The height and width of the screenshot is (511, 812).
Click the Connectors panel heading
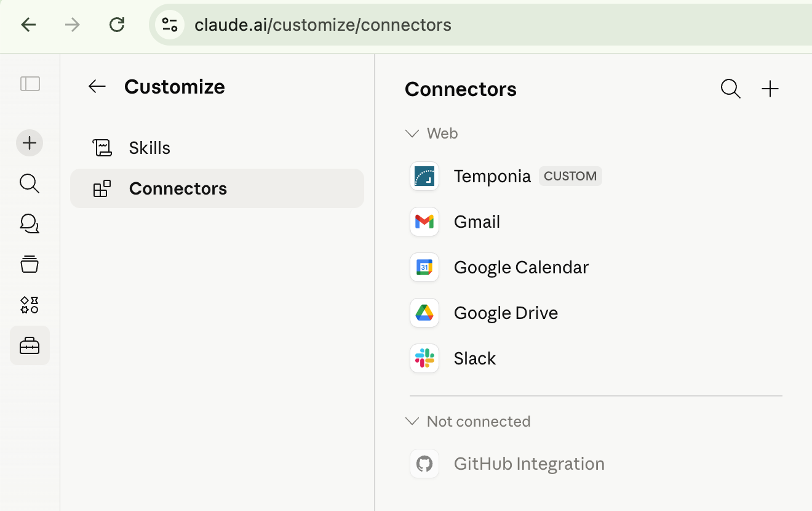(461, 89)
